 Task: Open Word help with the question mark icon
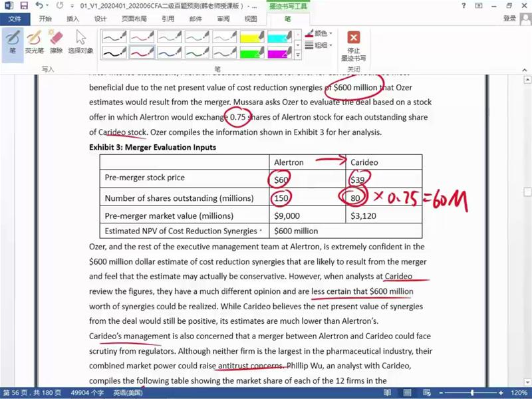[464, 5]
